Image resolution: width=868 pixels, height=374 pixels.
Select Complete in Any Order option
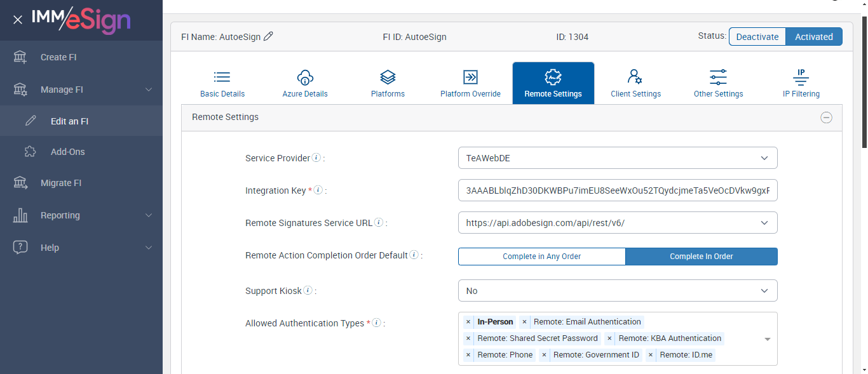coord(541,257)
